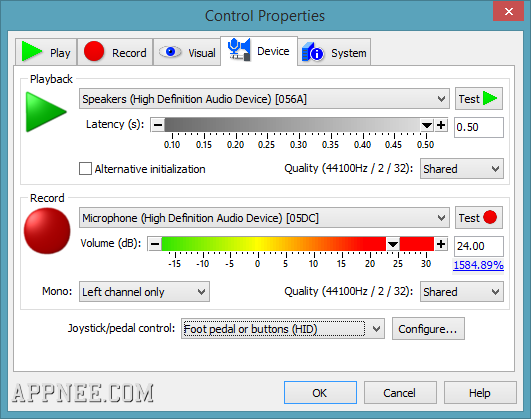
Task: Click the 1584.89% volume link
Action: point(478,265)
